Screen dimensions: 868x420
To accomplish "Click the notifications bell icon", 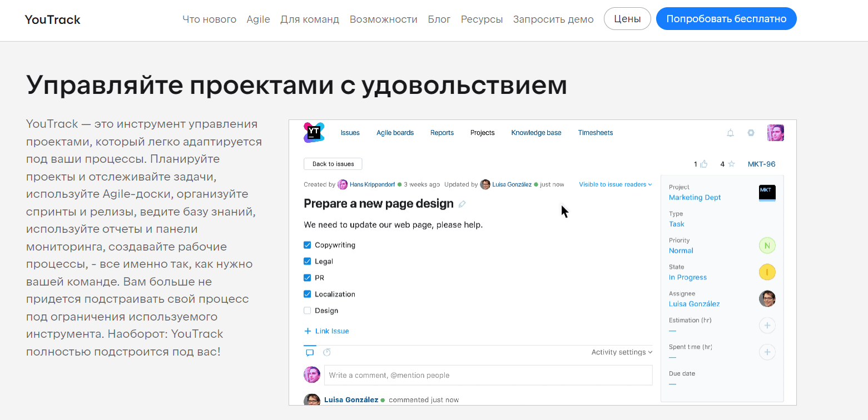I will 731,133.
